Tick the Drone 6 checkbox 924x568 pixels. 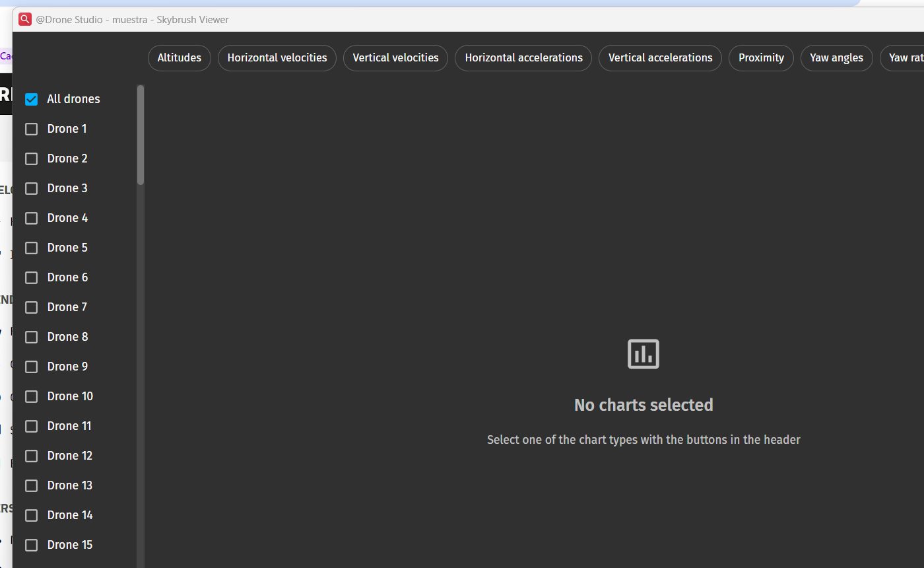click(x=31, y=277)
